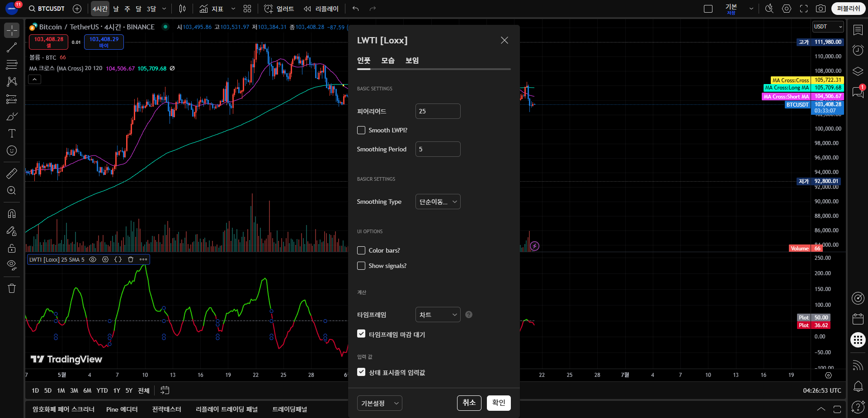Add a symbol to compare with plus icon
The width and height of the screenshot is (868, 418).
pos(77,9)
